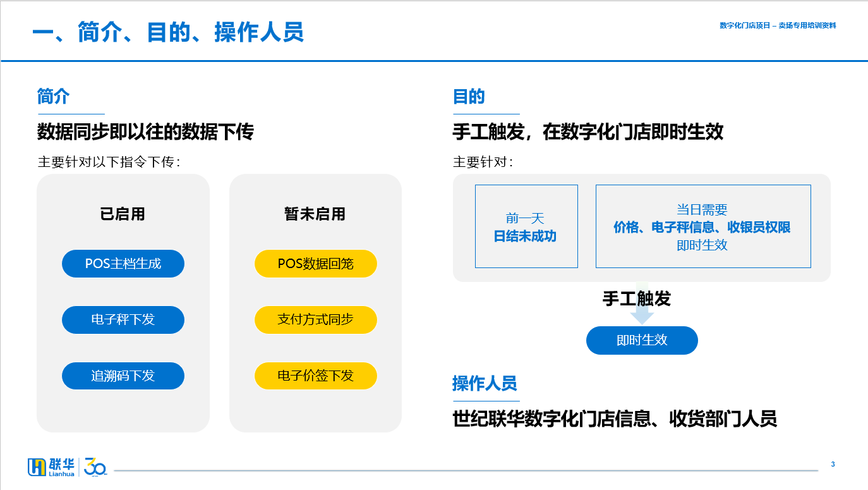
Task: Select the 当日需要 价格、电子秤信息 box
Action: coord(703,226)
